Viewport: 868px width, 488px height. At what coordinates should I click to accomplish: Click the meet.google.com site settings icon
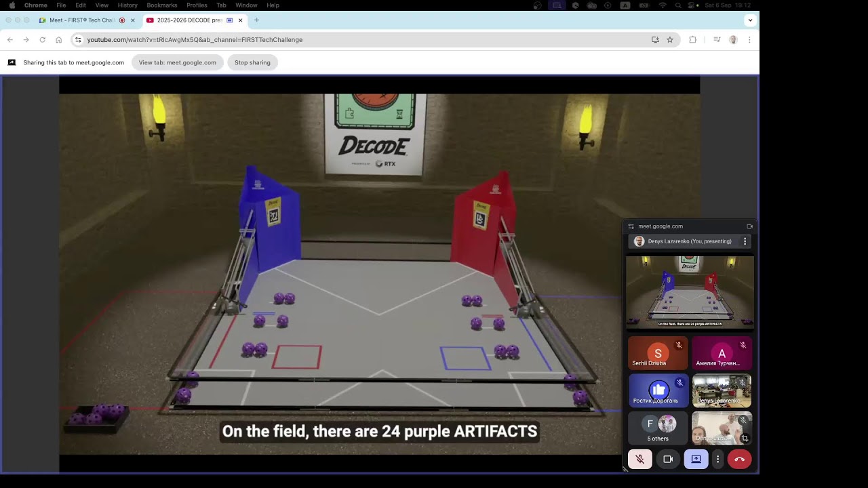(631, 226)
